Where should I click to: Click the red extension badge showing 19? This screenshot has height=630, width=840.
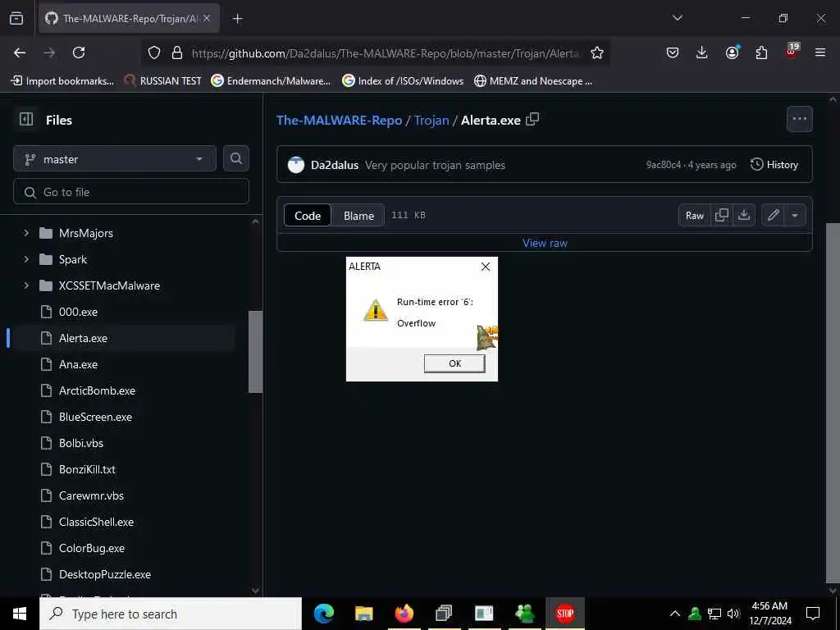pyautogui.click(x=792, y=51)
